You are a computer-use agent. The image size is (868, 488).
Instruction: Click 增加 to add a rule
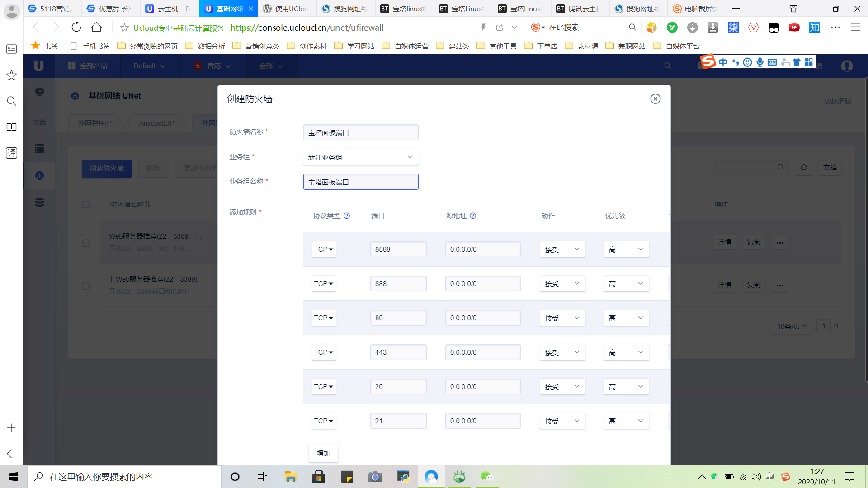pos(323,453)
